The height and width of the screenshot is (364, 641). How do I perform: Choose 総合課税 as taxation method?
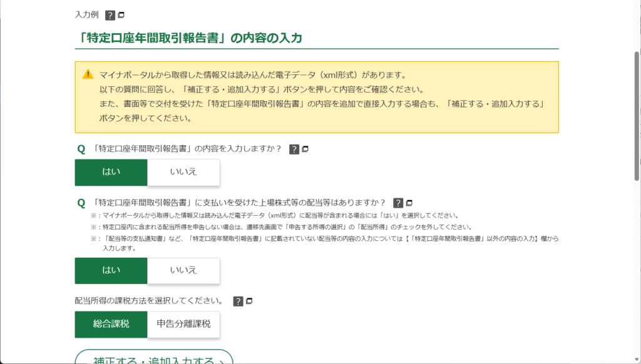point(111,325)
